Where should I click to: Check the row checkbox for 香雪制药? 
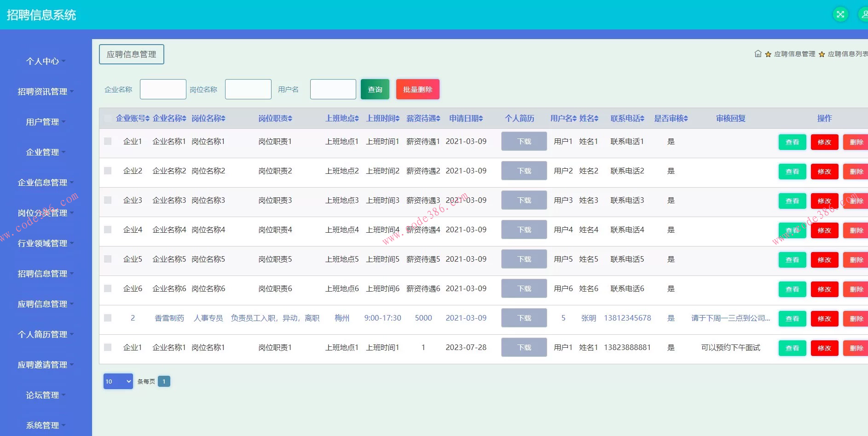click(x=108, y=318)
